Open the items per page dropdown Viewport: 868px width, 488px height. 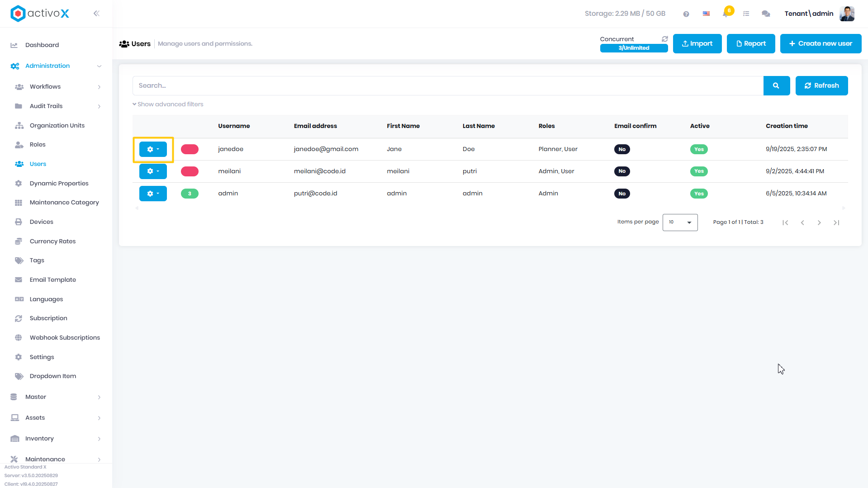[x=680, y=223]
